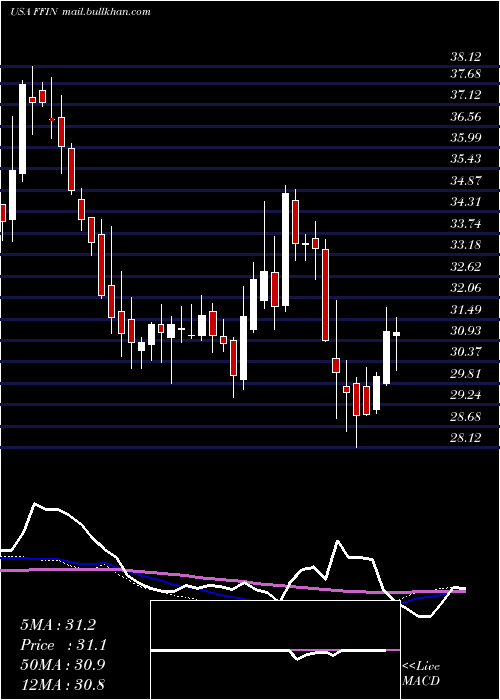Click the '50MA : 30.9' readout
500x700 pixels.
click(62, 664)
